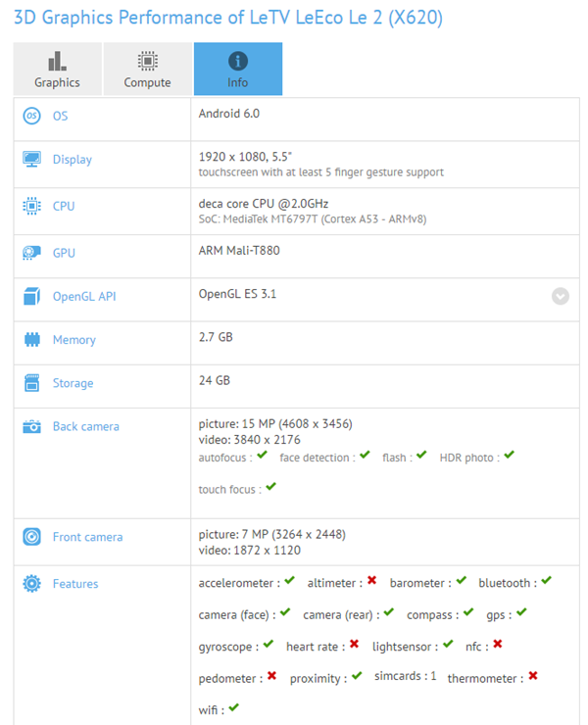Click the OS label
Screen dimensions: 588x725
pyautogui.click(x=60, y=116)
